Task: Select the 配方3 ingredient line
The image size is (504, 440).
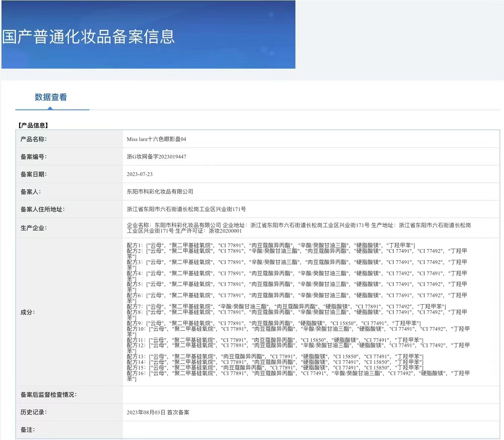Action: coord(297,265)
